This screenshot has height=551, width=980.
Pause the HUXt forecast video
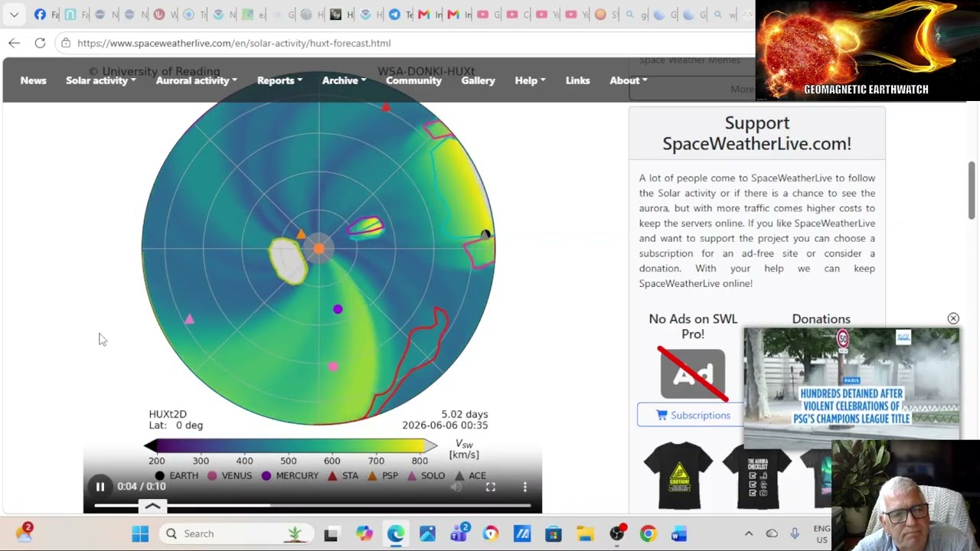(x=100, y=487)
